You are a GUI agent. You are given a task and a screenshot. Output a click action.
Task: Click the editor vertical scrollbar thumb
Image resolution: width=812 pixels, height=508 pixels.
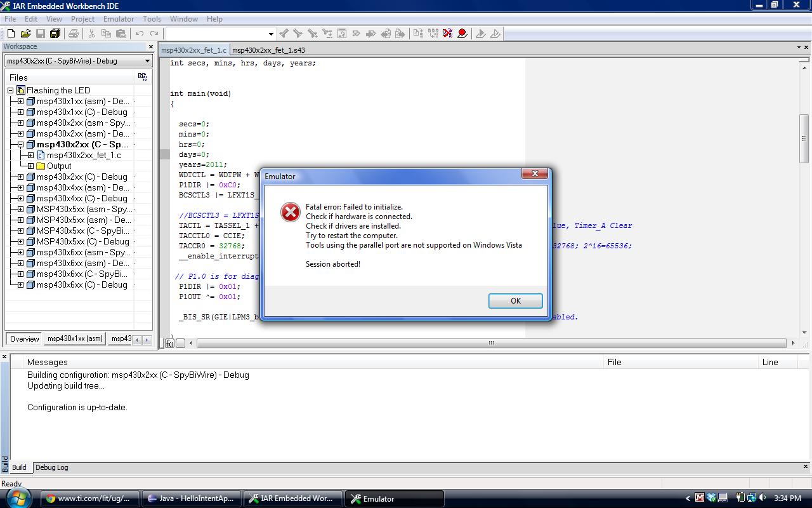[804, 138]
